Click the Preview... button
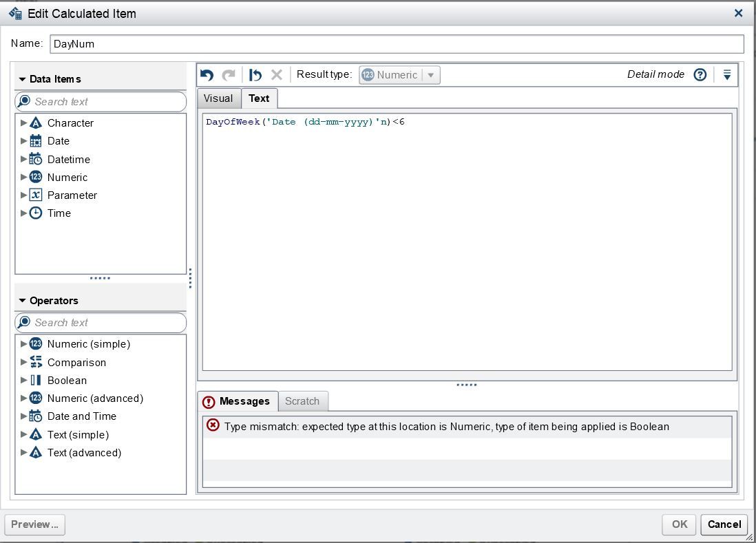Viewport: 756px width, 543px height. pyautogui.click(x=34, y=524)
